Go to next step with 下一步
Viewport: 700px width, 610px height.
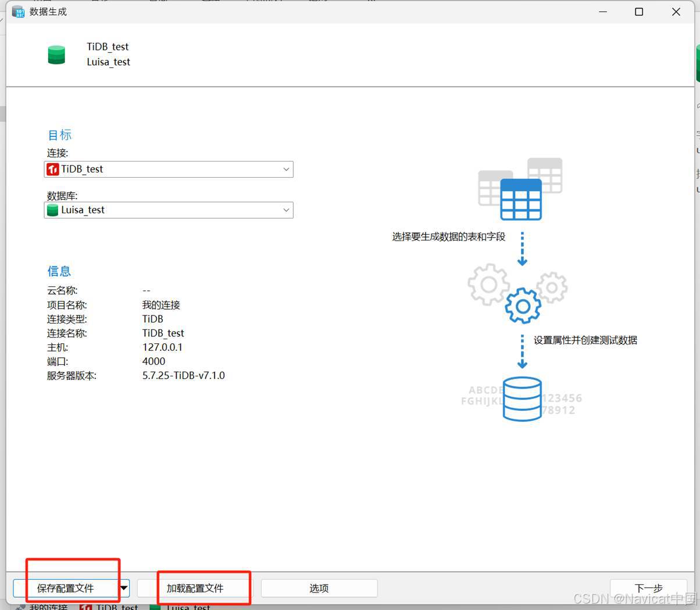pyautogui.click(x=648, y=588)
